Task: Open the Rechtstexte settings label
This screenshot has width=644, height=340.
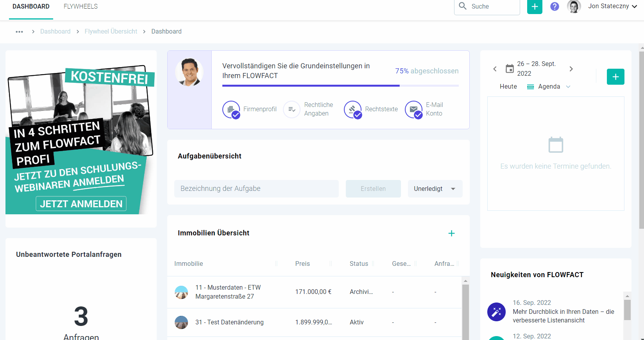Action: point(381,109)
